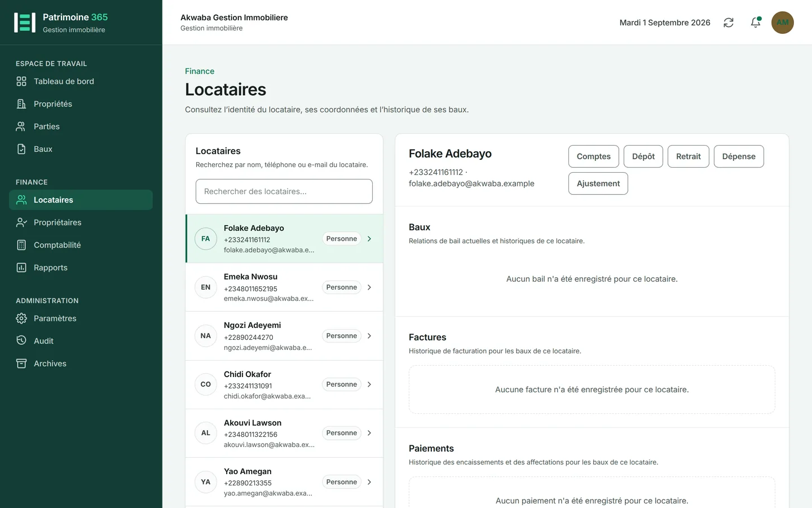812x508 pixels.
Task: Click the Comptes button
Action: pos(594,156)
